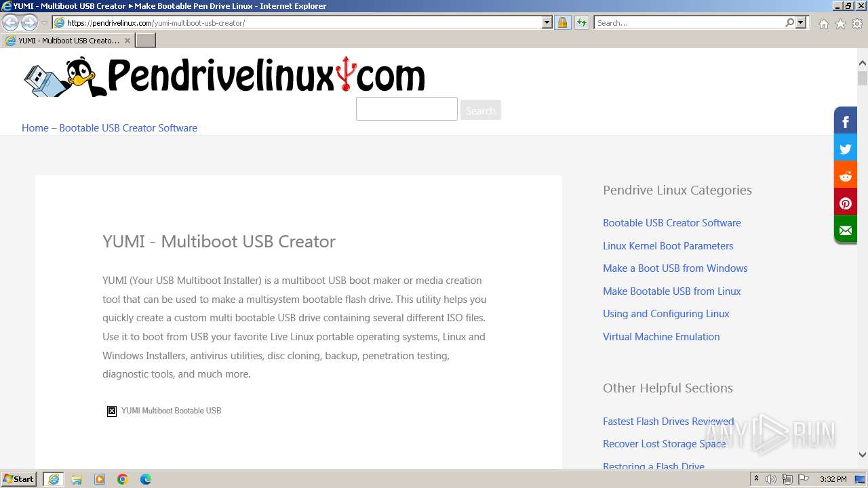Click the broken YUMI Multiboot image
The height and width of the screenshot is (488, 868).
coord(164,411)
